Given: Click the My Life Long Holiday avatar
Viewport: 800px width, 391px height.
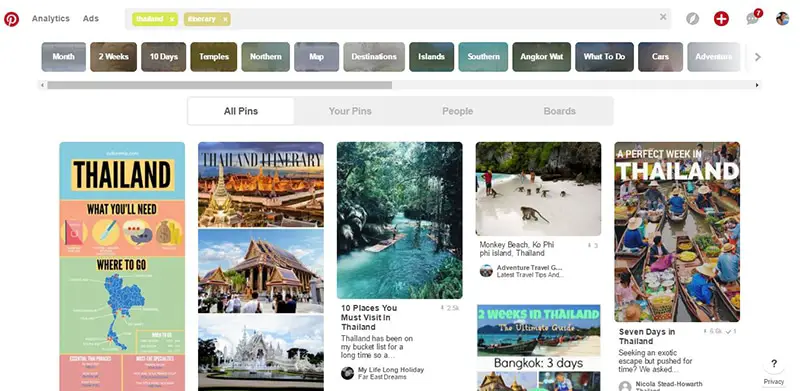Looking at the screenshot, I should pyautogui.click(x=347, y=373).
